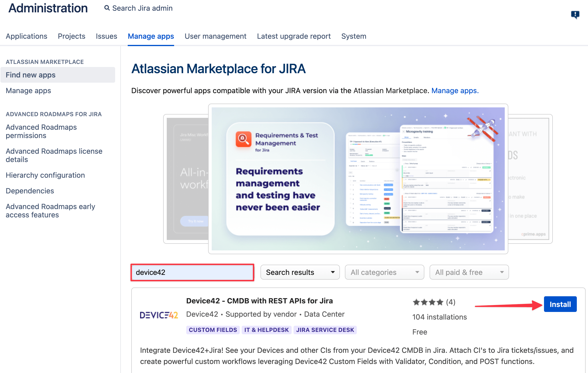Click the Device42 logo thumbnail
The image size is (588, 373).
tap(159, 315)
